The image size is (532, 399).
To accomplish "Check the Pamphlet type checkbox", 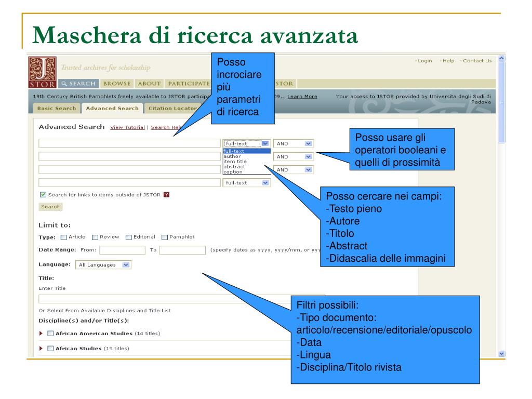I will pyautogui.click(x=165, y=237).
